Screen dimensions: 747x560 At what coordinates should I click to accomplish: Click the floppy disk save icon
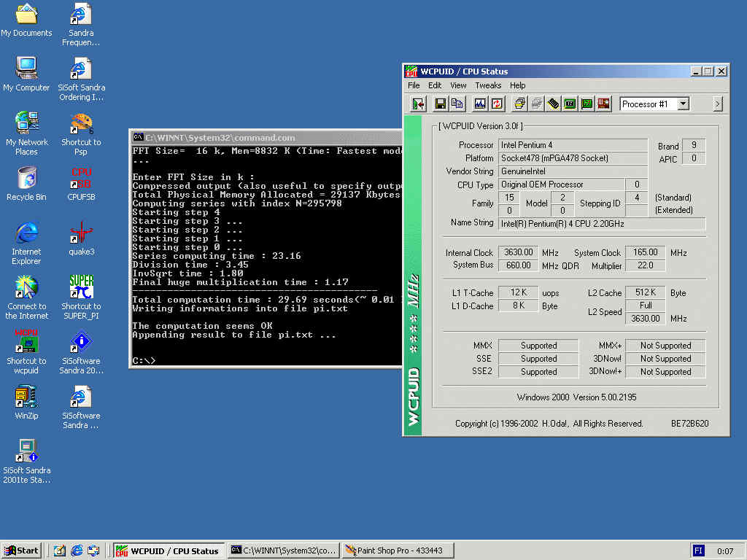click(441, 104)
